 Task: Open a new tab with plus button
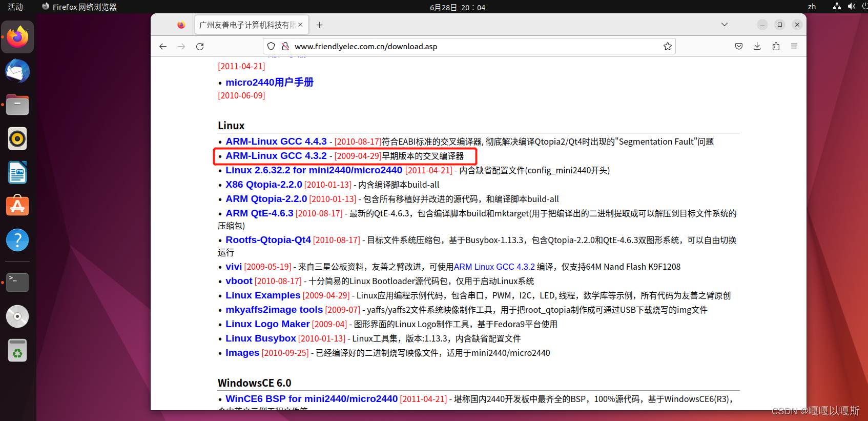tap(320, 25)
